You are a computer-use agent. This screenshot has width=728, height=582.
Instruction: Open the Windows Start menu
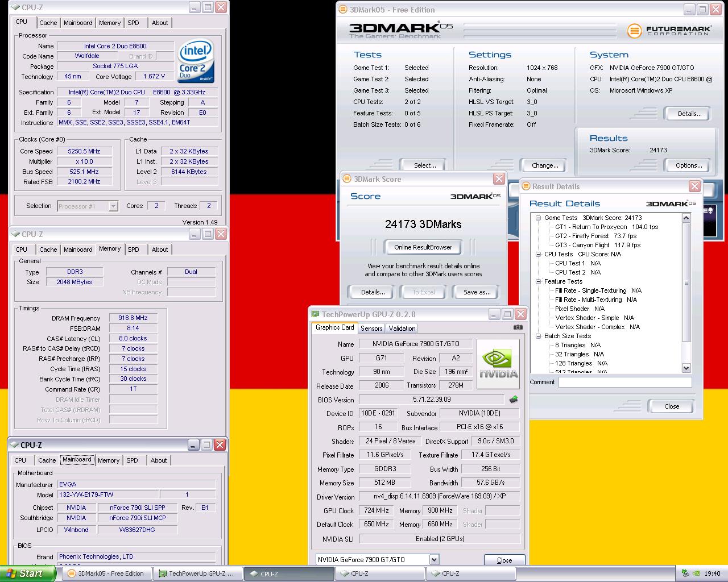[x=28, y=573]
